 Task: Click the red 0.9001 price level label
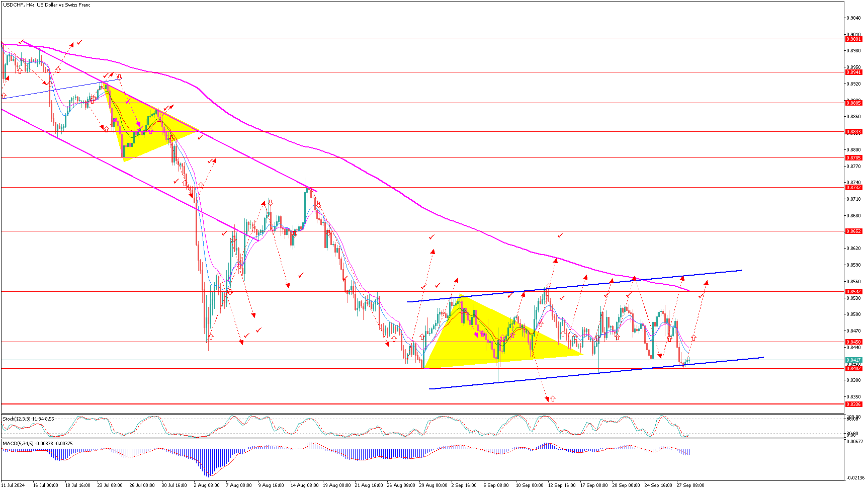tap(853, 39)
